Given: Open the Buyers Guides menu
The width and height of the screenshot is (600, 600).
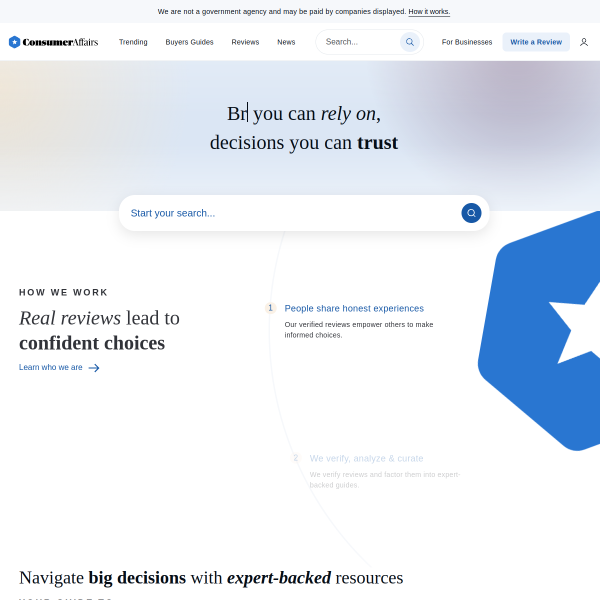Looking at the screenshot, I should 189,42.
